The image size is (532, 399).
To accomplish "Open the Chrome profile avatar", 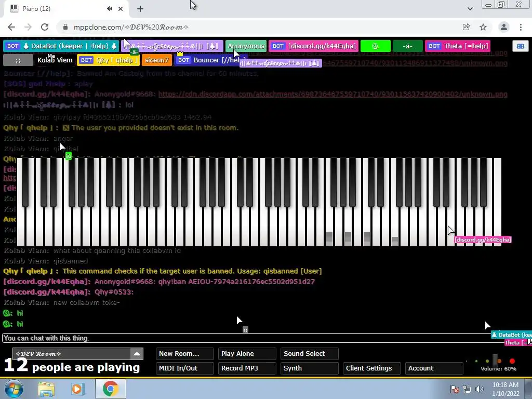I will coord(504,27).
